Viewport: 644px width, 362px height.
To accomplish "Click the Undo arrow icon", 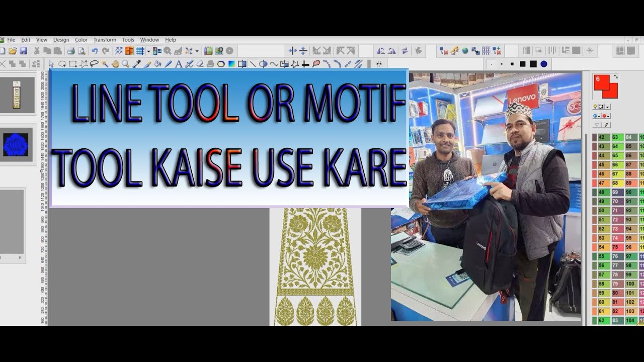I will coord(94,51).
